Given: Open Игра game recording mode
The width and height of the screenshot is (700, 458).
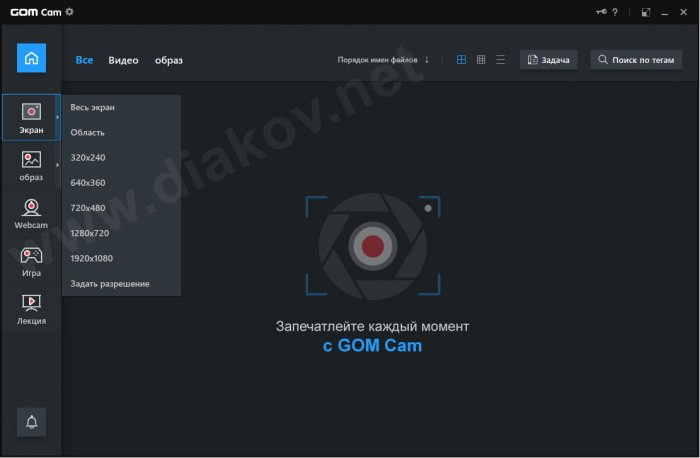Looking at the screenshot, I should click(x=31, y=262).
